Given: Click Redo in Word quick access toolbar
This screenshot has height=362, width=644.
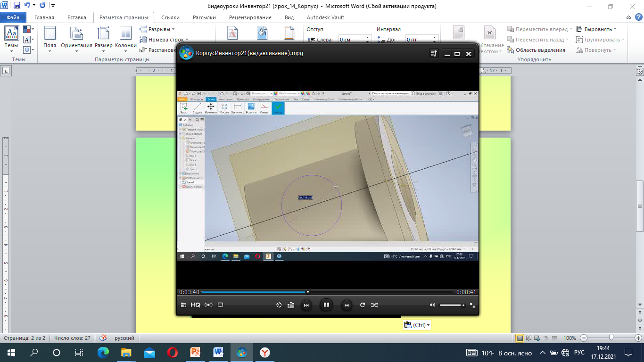Looking at the screenshot, I should click(x=42, y=6).
